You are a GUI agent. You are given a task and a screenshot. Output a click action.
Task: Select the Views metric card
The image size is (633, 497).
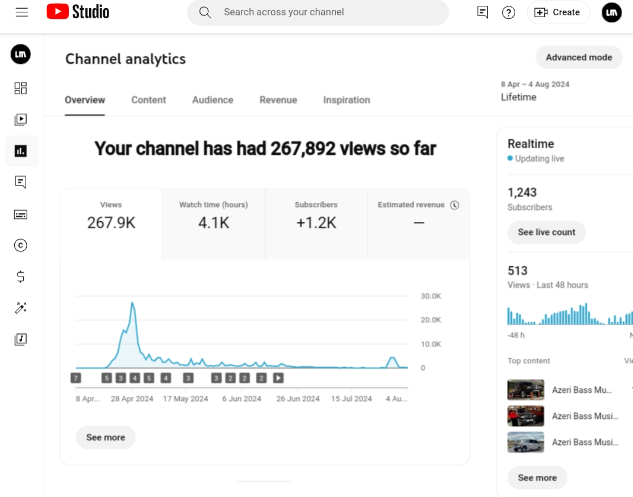[111, 224]
